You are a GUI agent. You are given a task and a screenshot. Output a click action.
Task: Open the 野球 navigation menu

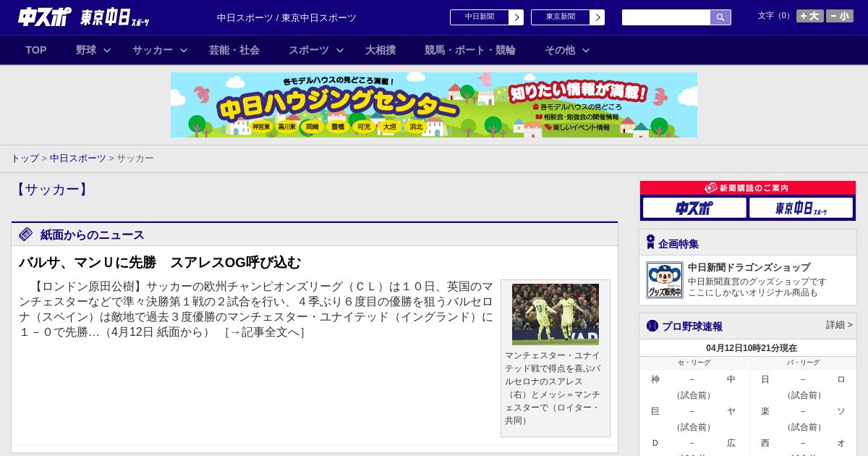coord(86,50)
